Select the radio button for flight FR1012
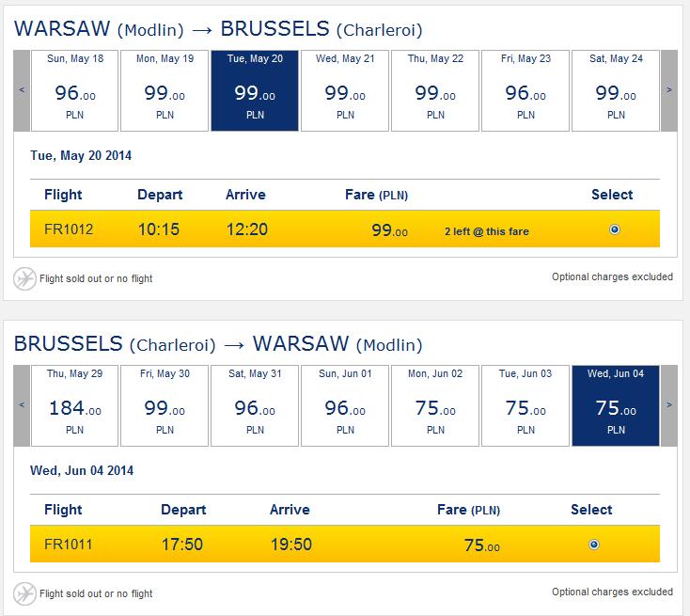690x616 pixels. coord(615,229)
